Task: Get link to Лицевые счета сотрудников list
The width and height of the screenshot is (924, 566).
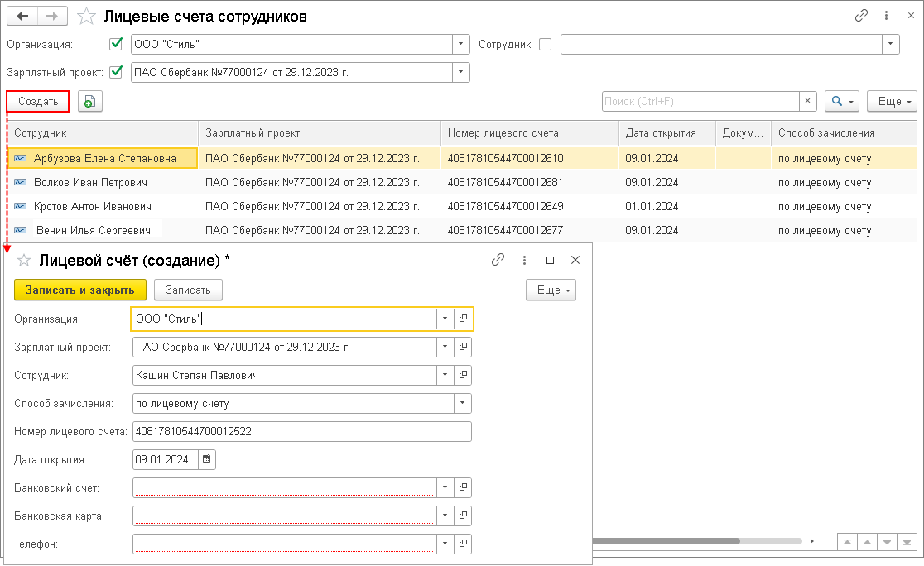Action: 861,16
